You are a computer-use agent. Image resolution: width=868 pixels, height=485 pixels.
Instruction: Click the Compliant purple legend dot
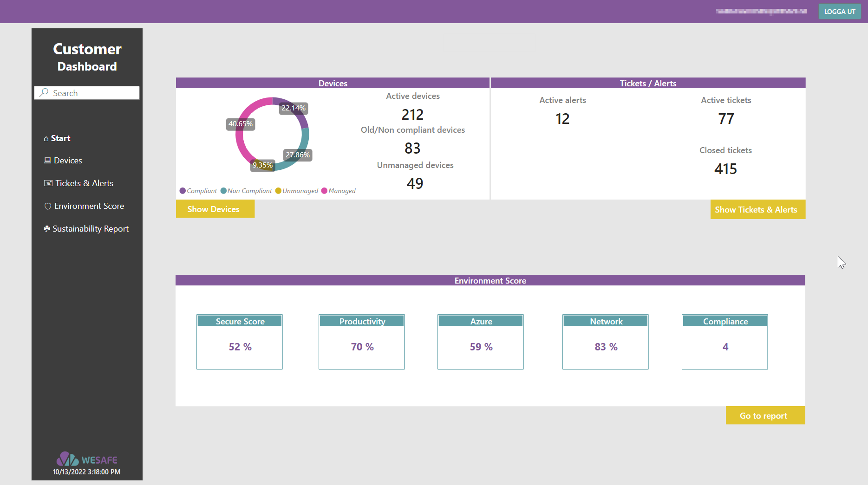(183, 191)
